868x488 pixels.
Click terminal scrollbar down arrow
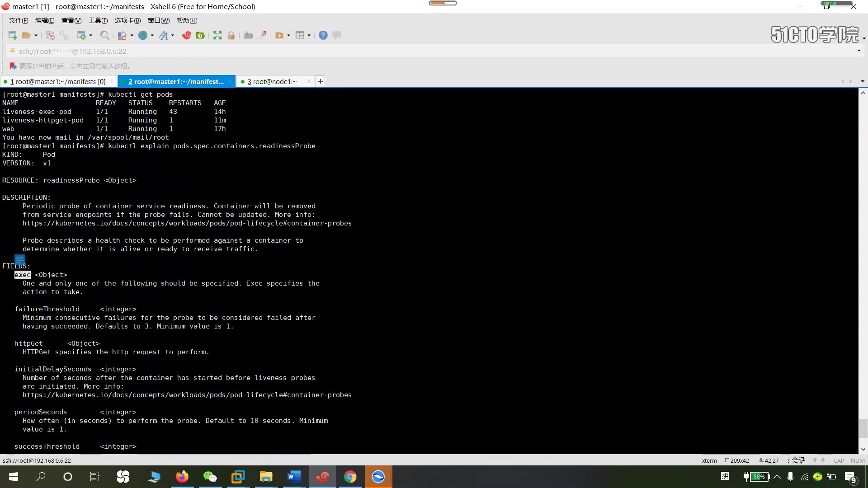(x=863, y=449)
